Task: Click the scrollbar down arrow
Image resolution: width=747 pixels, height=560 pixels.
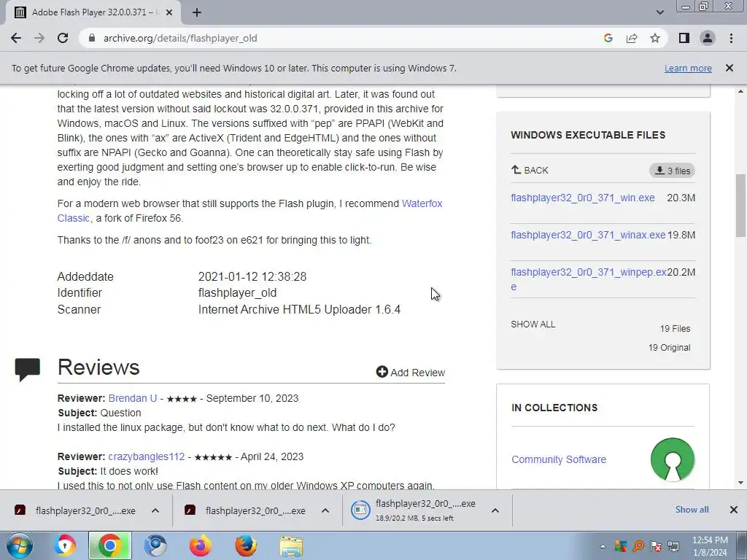Action: pos(741,483)
